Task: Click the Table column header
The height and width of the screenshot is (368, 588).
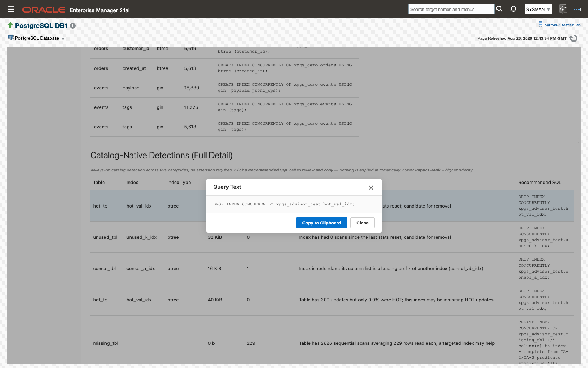Action: click(99, 183)
